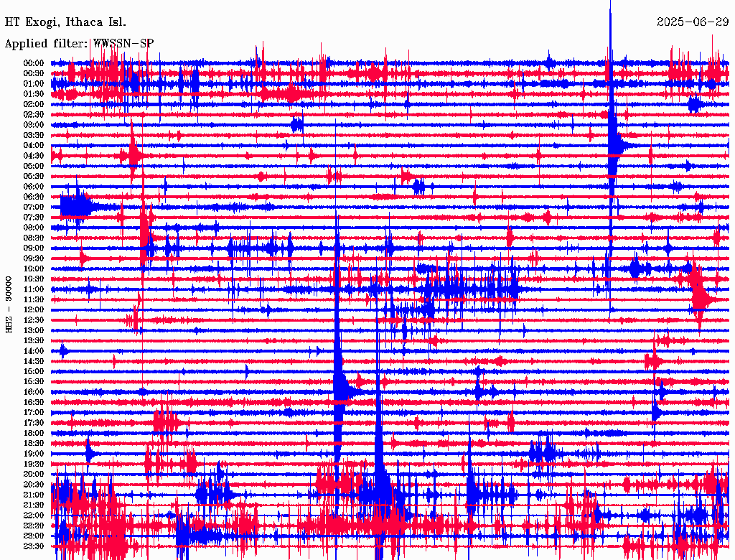Select the 17:00 time label
The height and width of the screenshot is (560, 735).
[34, 413]
